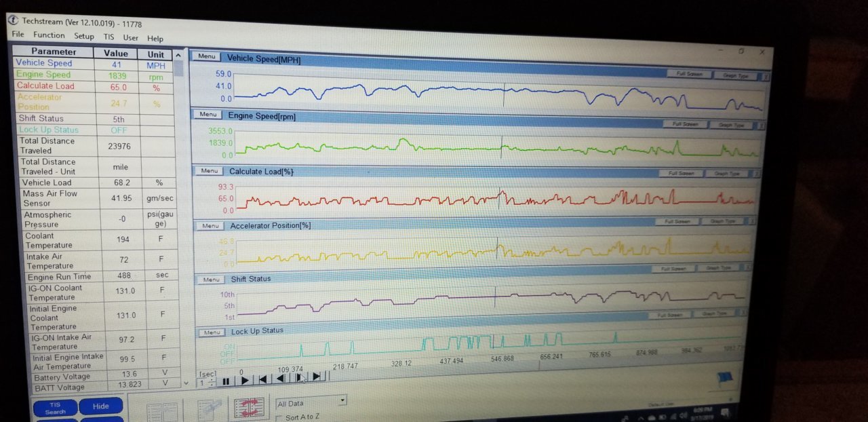Viewport: 868px width, 422px height.
Task: Click parameter list scrollbar down arrow
Action: pos(186,383)
